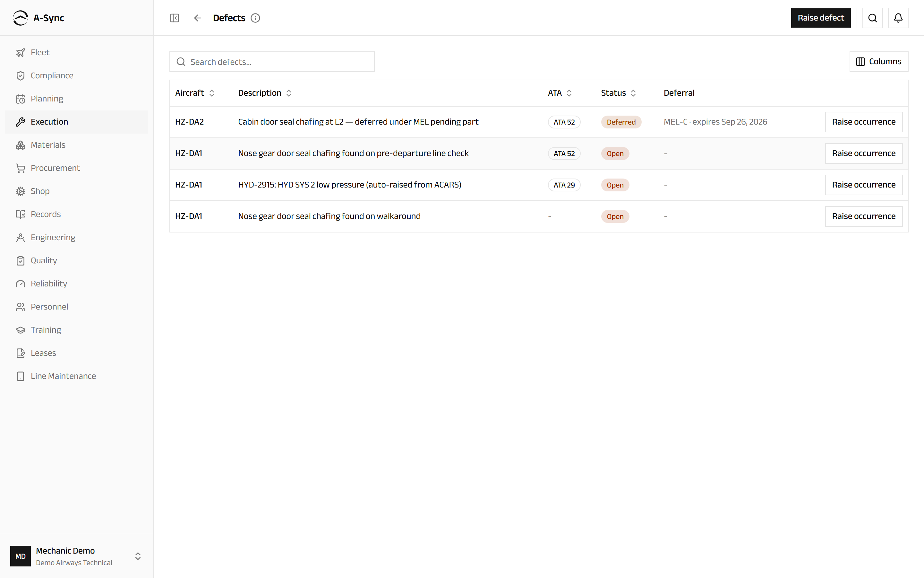924x578 pixels.
Task: Click the Raise defect button
Action: click(820, 18)
